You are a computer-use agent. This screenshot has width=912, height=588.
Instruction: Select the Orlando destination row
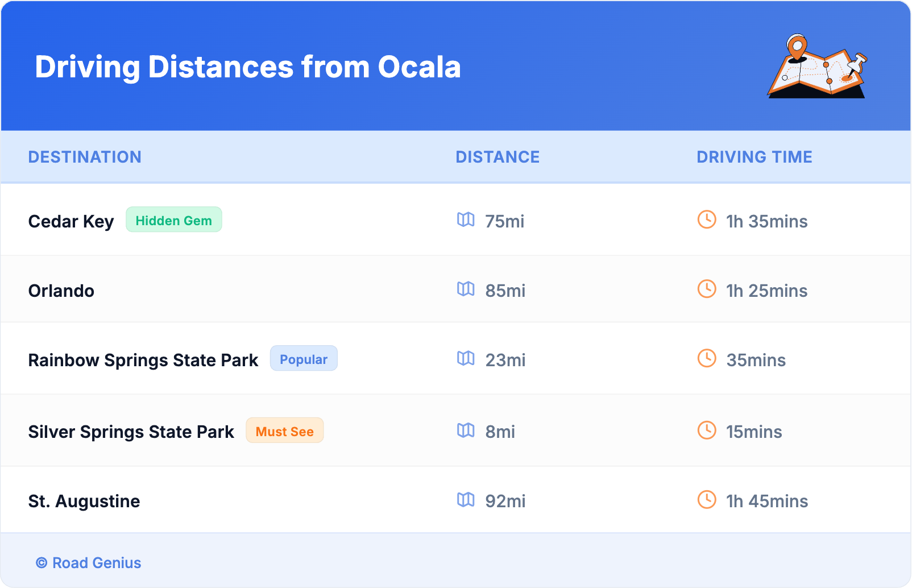point(61,291)
